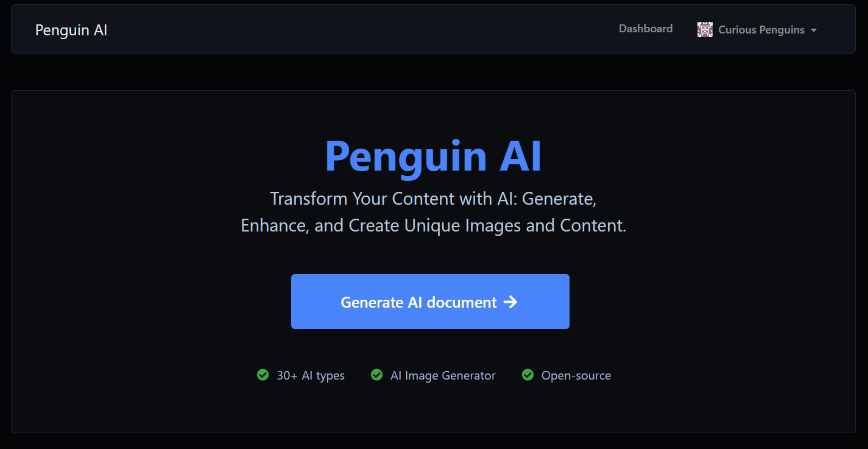The image size is (868, 449).
Task: Click the profile picture in the top bar
Action: click(x=704, y=29)
